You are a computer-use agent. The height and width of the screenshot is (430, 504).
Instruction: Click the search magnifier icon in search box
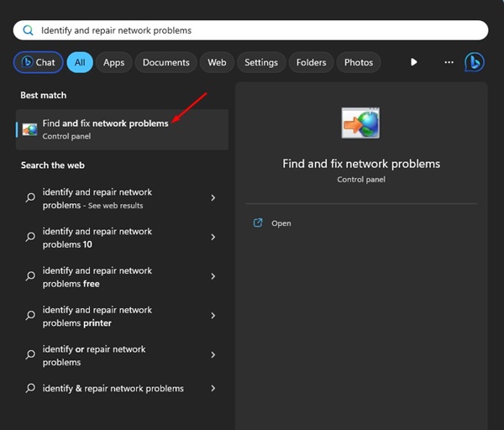(28, 30)
